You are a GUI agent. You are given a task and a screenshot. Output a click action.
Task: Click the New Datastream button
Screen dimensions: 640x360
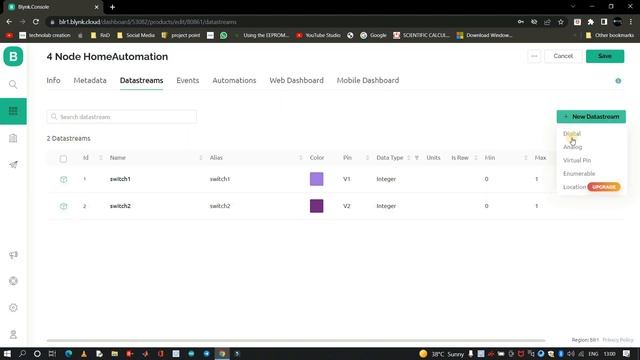[x=591, y=117]
